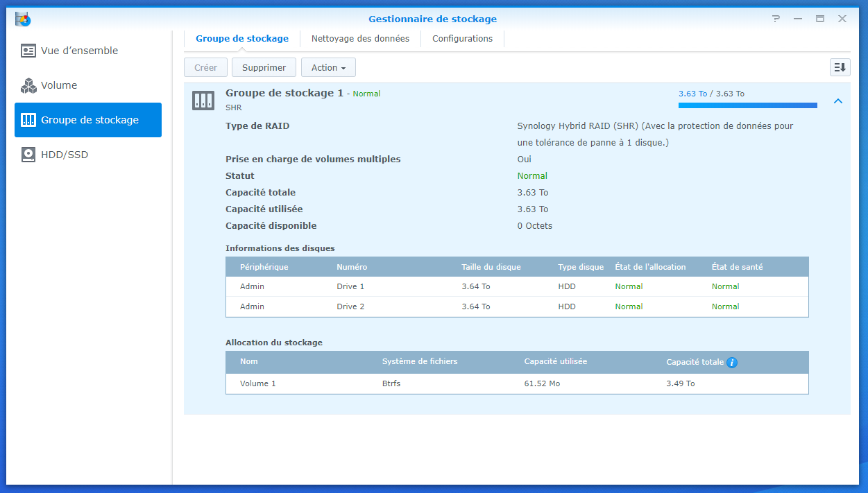Image resolution: width=868 pixels, height=493 pixels.
Task: Click the Taille du disque column header
Action: [x=491, y=267]
